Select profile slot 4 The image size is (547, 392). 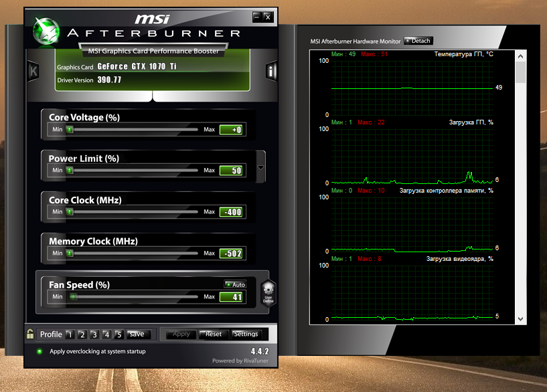[x=106, y=334]
